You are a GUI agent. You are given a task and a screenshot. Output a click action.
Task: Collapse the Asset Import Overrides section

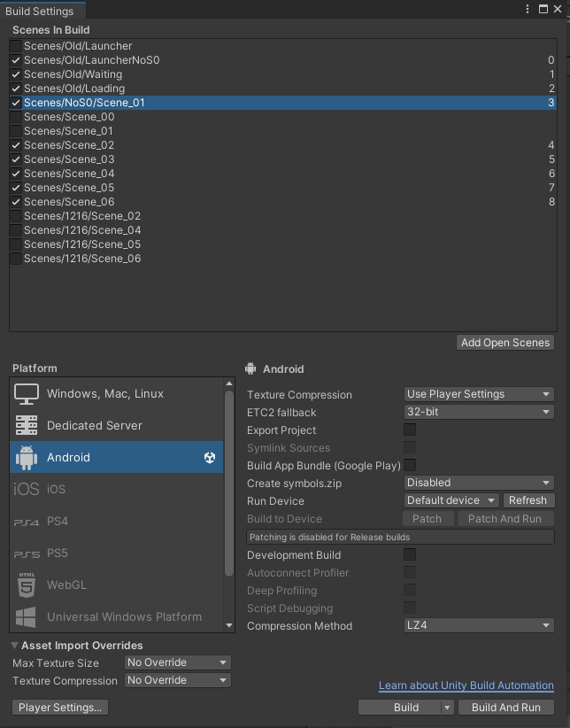[16, 646]
